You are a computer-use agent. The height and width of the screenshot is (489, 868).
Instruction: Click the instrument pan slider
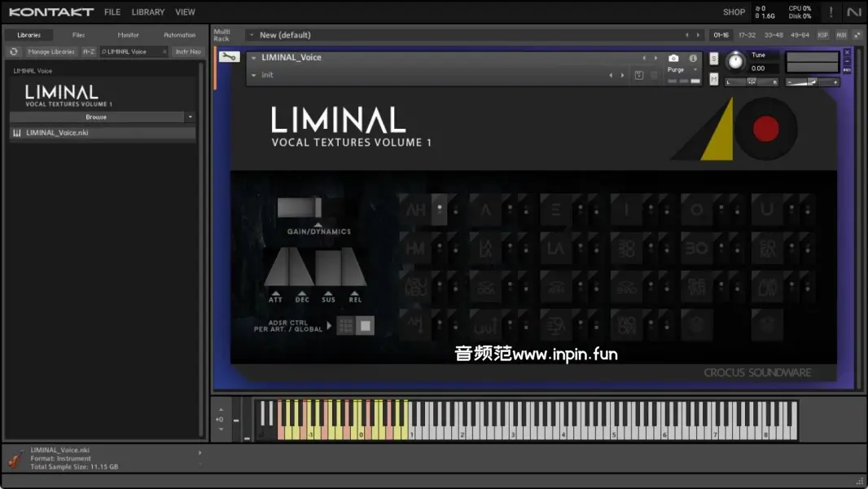[x=752, y=82]
